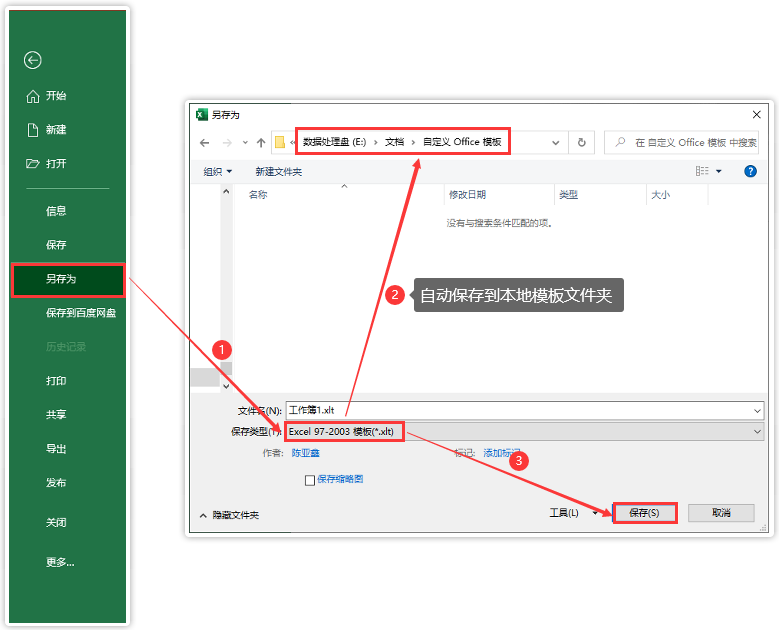Image resolution: width=779 pixels, height=630 pixels.
Task: Click 自定义 Office 模板 in path
Action: [462, 142]
